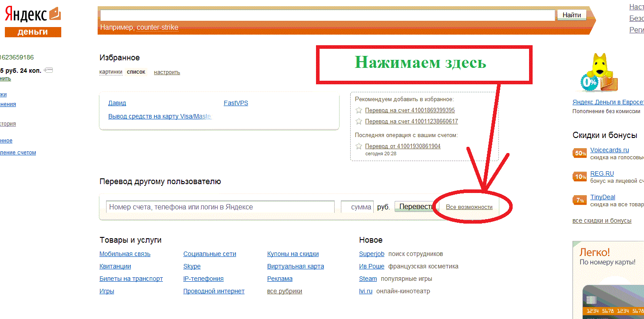Open Яндекс Деньги в Евросети link
Viewport: 644px width, 319px height.
[x=608, y=102]
